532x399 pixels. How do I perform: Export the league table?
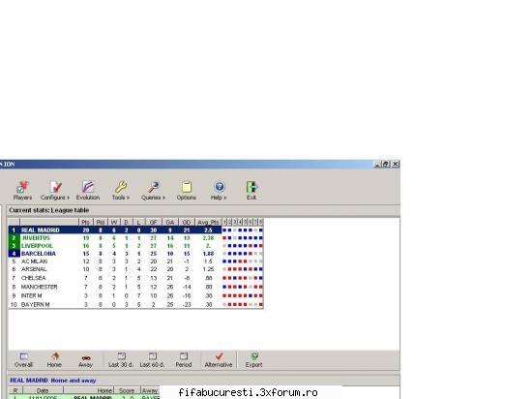(x=253, y=360)
